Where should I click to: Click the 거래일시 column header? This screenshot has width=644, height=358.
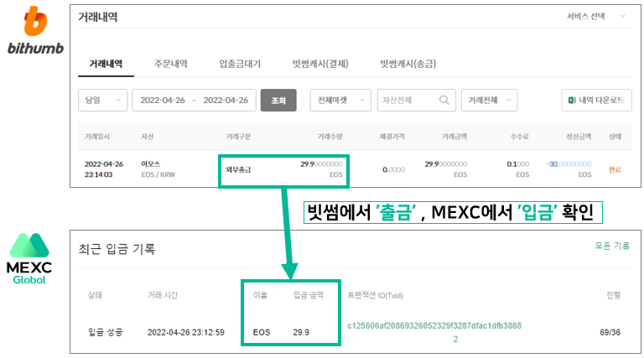(x=97, y=137)
